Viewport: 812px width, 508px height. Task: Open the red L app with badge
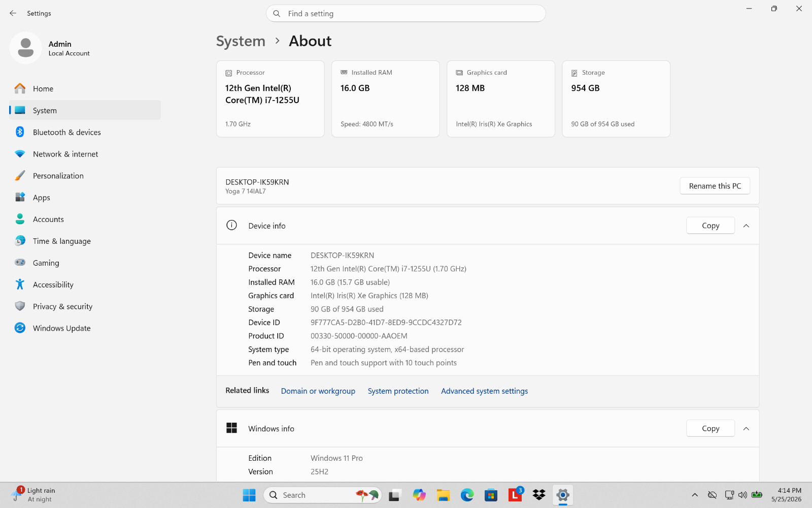point(515,494)
